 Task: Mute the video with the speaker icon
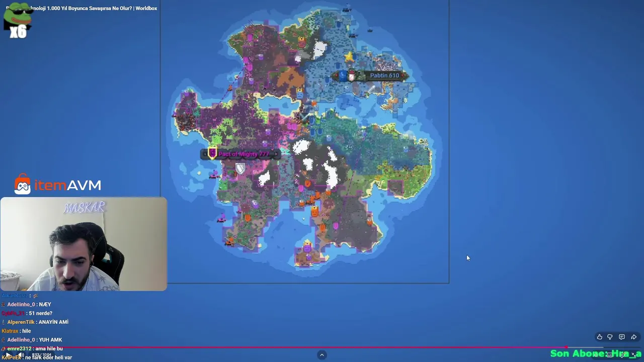pyautogui.click(x=21, y=355)
